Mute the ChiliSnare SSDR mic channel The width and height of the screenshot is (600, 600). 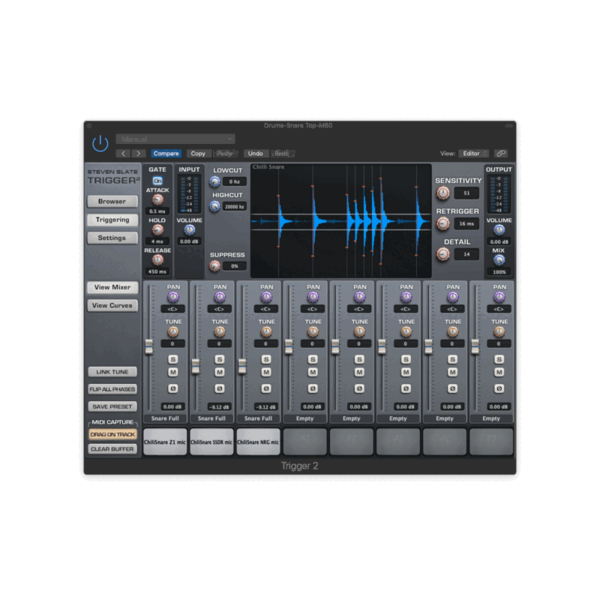[220, 372]
